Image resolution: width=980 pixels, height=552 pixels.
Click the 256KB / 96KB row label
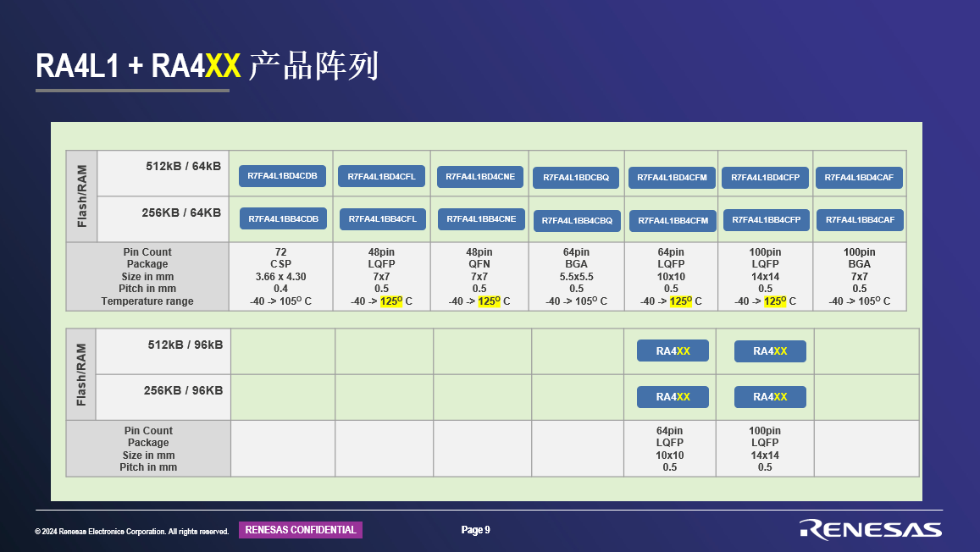point(183,390)
